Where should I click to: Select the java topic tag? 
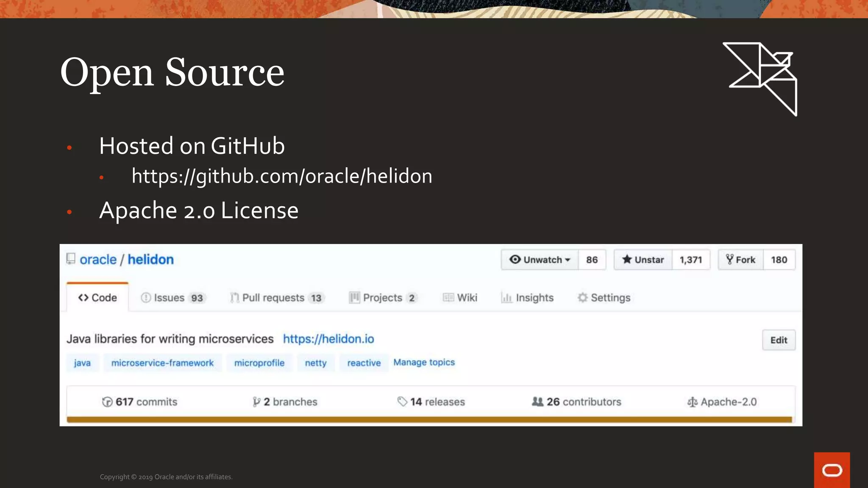[82, 363]
